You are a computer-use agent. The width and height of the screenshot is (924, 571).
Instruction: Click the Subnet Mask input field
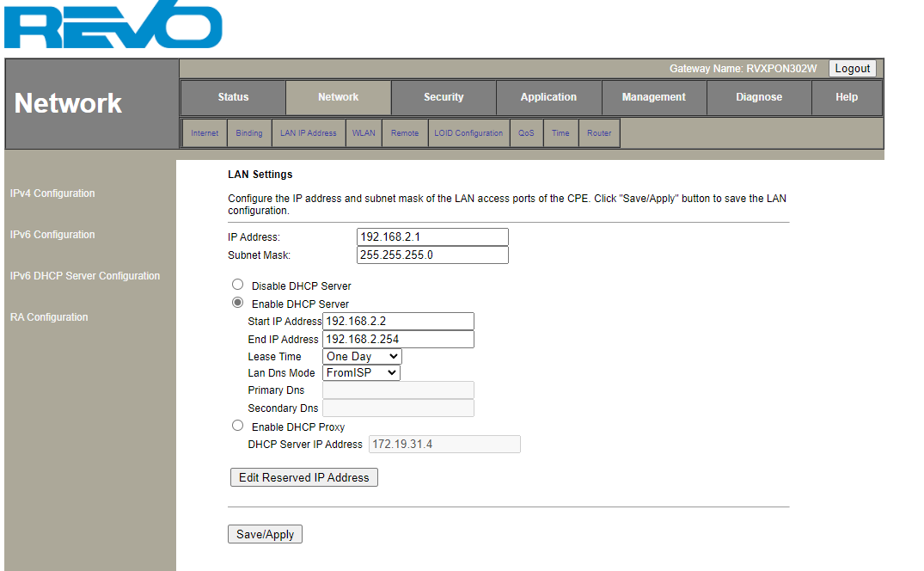pos(432,255)
